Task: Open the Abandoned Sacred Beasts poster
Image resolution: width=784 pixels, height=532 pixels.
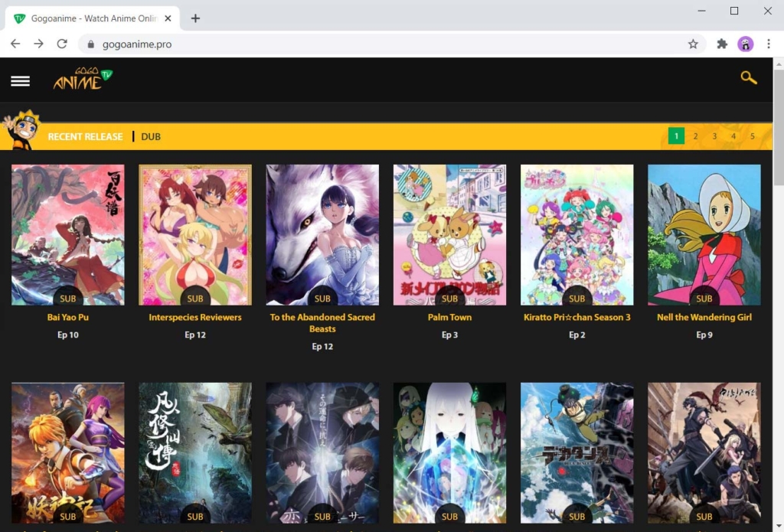Action: 322,234
